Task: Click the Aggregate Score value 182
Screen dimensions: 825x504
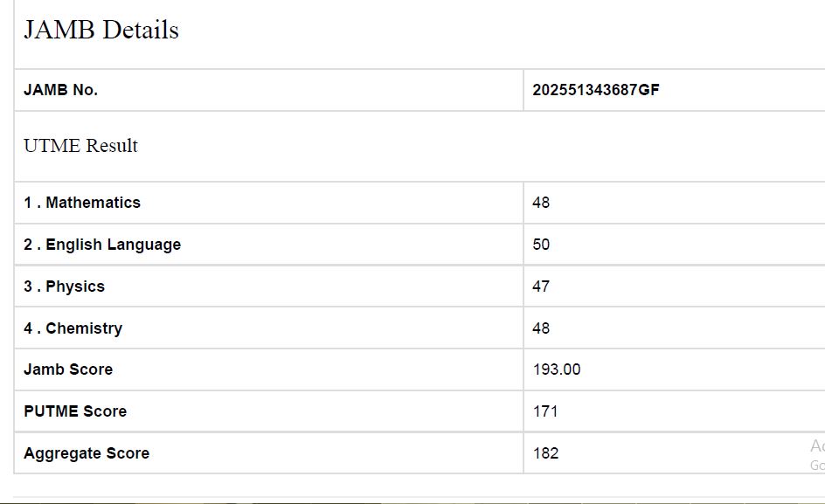Action: click(x=545, y=453)
